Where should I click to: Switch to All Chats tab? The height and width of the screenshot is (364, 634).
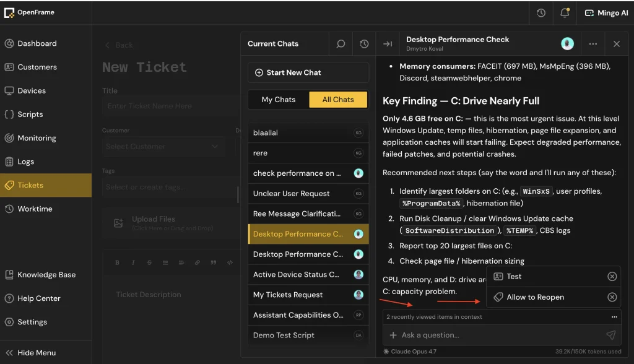338,100
